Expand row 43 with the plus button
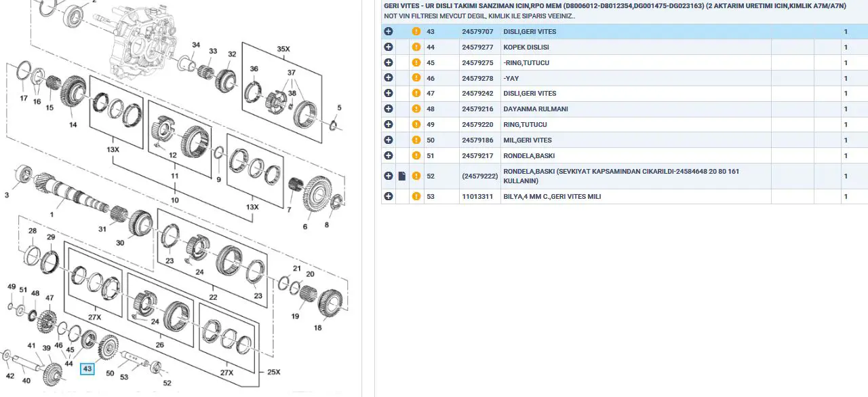Screen dimensions: 868x397 click(389, 32)
